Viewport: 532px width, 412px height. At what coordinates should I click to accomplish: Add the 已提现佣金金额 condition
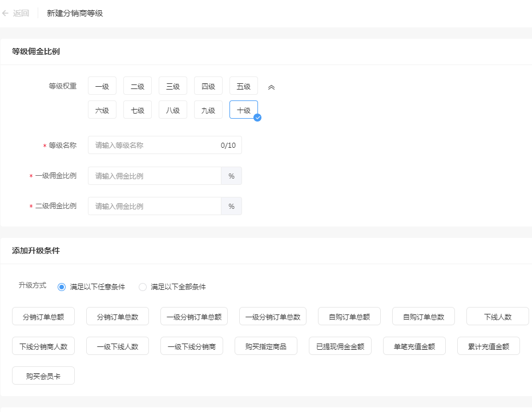pyautogui.click(x=340, y=346)
